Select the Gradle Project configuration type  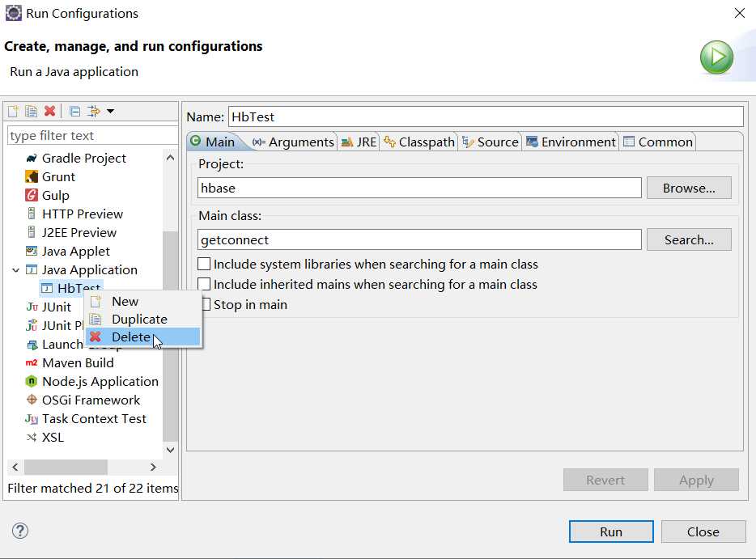coord(83,158)
